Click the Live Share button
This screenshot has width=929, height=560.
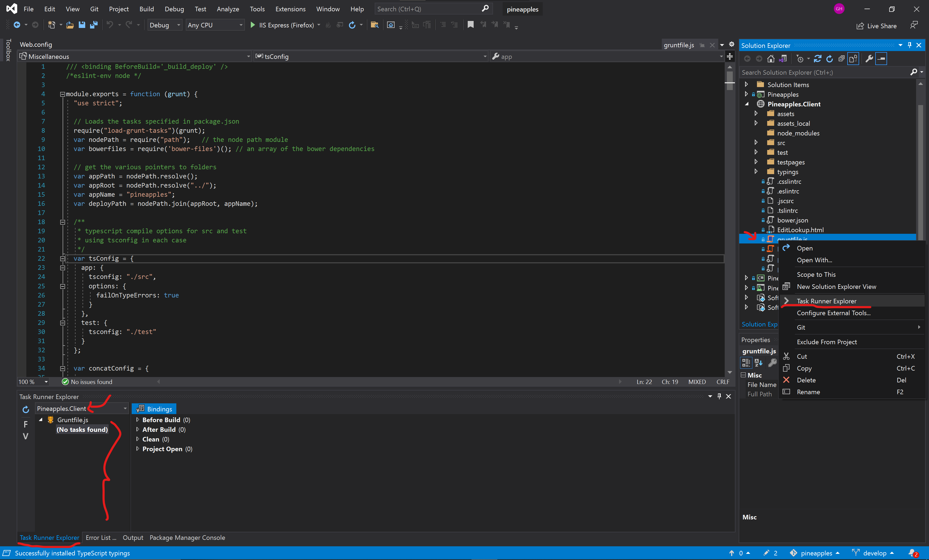(x=876, y=26)
